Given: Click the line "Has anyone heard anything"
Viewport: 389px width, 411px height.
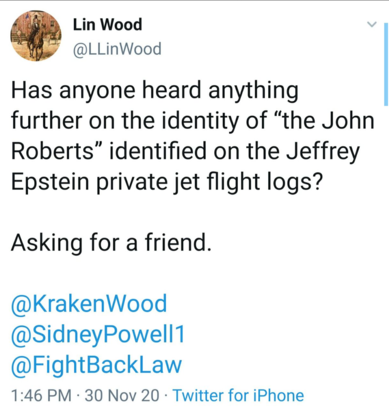Looking at the screenshot, I should coord(155,91).
